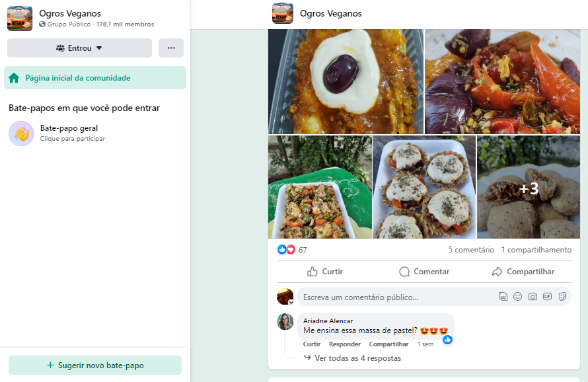Attach a photo to your comment
Screen dimensions: 588x382
click(x=533, y=297)
